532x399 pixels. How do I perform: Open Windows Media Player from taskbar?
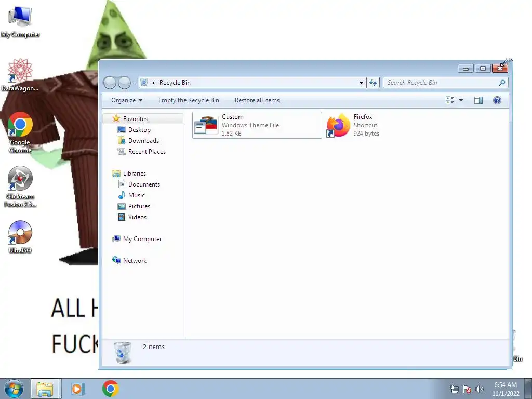(77, 389)
